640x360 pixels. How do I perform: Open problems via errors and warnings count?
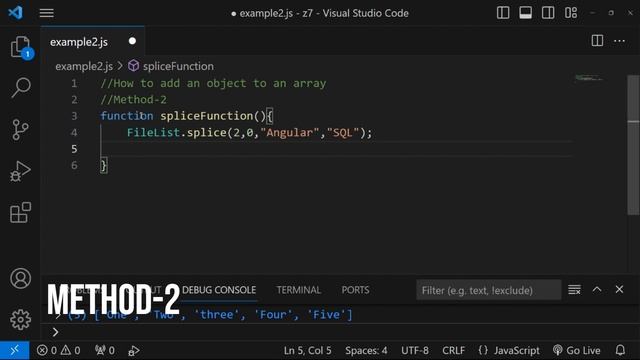click(58, 351)
